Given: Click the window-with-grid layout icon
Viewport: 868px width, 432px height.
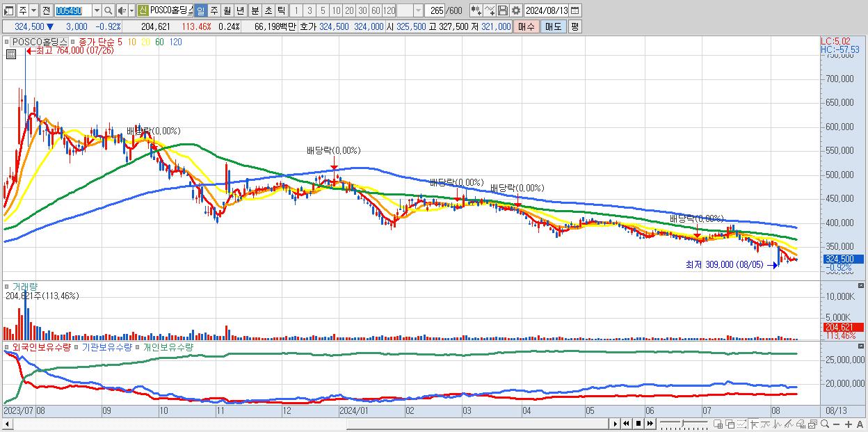Looking at the screenshot, I should 718,424.
